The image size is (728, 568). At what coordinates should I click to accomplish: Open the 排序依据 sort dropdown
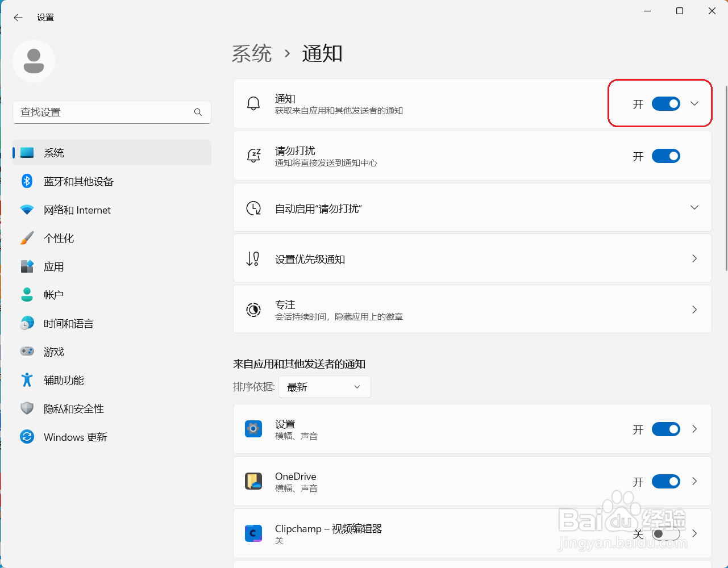pos(324,386)
